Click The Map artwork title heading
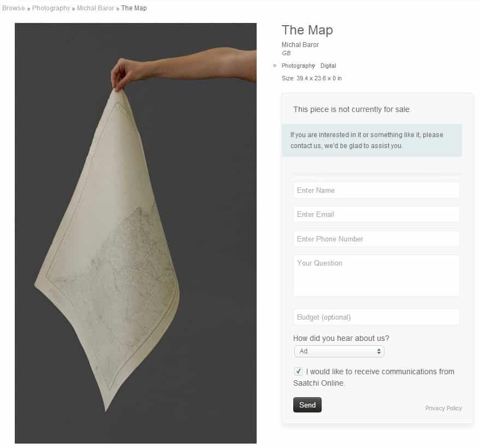This screenshot has width=480, height=448. (x=307, y=30)
